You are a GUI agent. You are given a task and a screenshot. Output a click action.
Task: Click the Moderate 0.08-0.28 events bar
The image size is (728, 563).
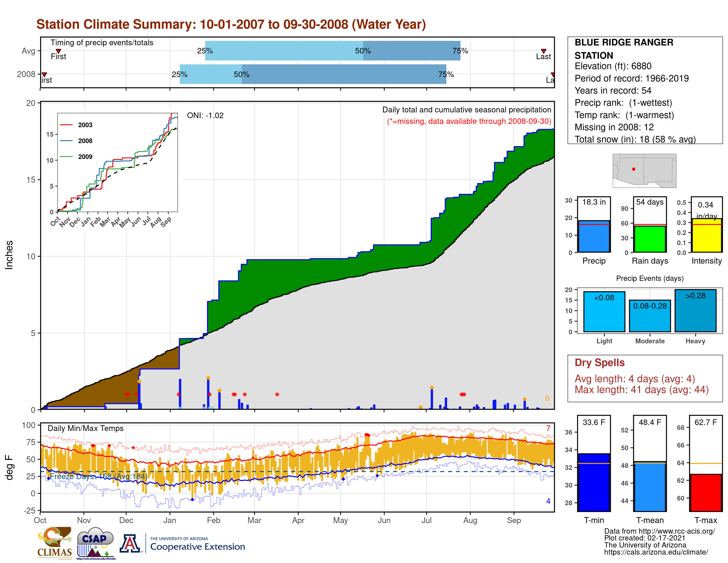650,316
